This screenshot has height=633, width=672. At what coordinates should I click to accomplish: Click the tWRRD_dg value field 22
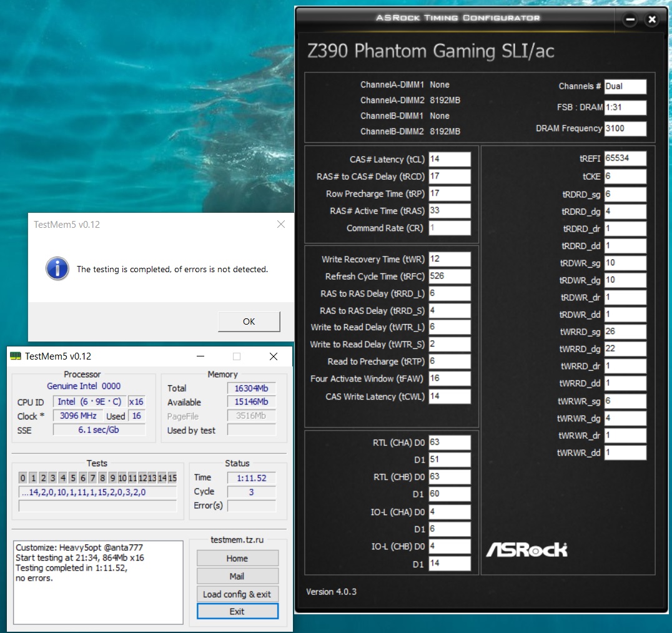click(625, 348)
